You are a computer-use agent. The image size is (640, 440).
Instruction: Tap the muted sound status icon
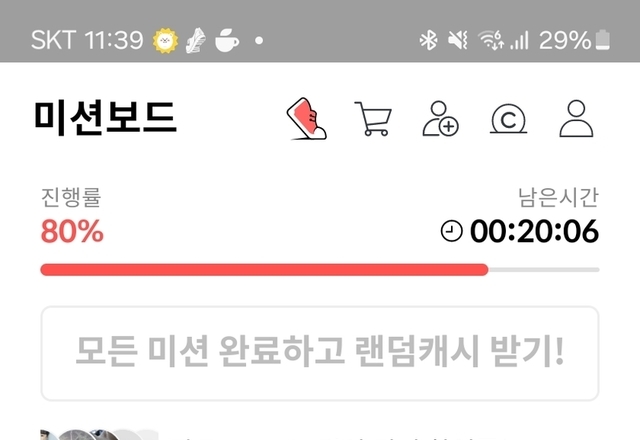tap(458, 40)
